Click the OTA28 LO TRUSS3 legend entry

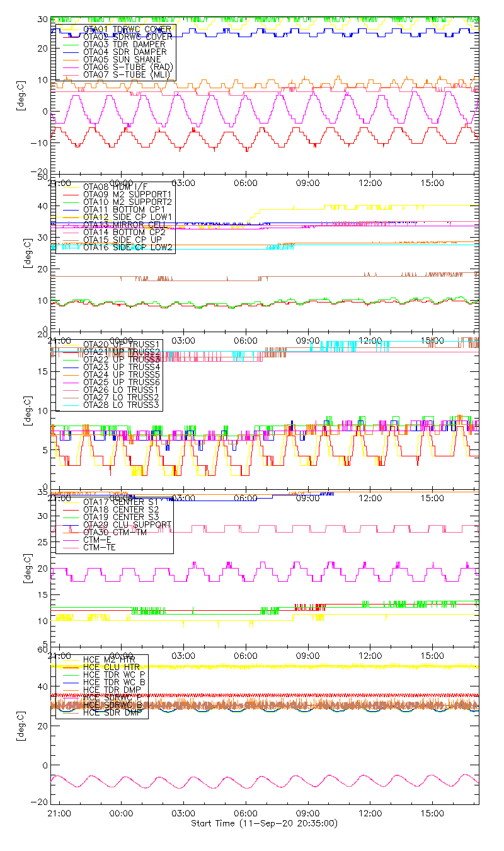[x=122, y=405]
